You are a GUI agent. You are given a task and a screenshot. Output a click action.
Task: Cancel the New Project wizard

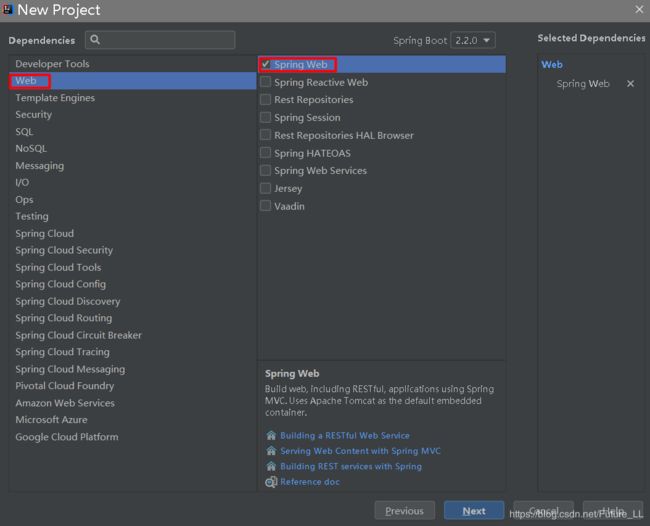(543, 511)
